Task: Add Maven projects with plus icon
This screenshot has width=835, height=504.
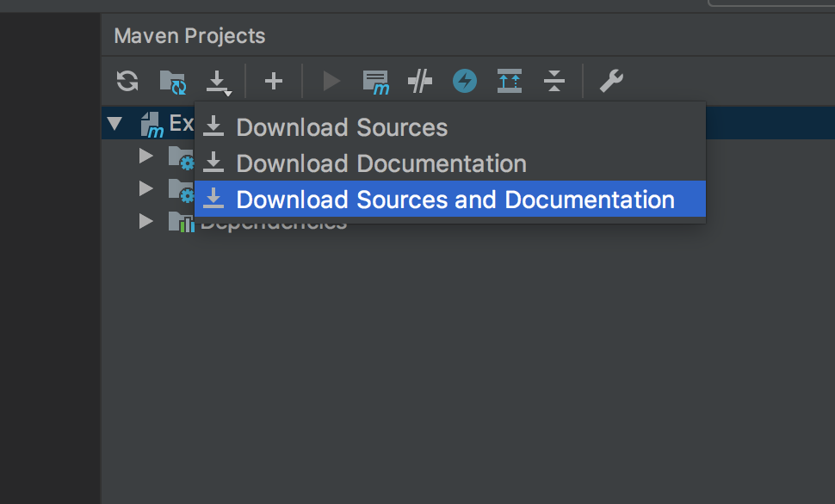Action: click(x=274, y=82)
